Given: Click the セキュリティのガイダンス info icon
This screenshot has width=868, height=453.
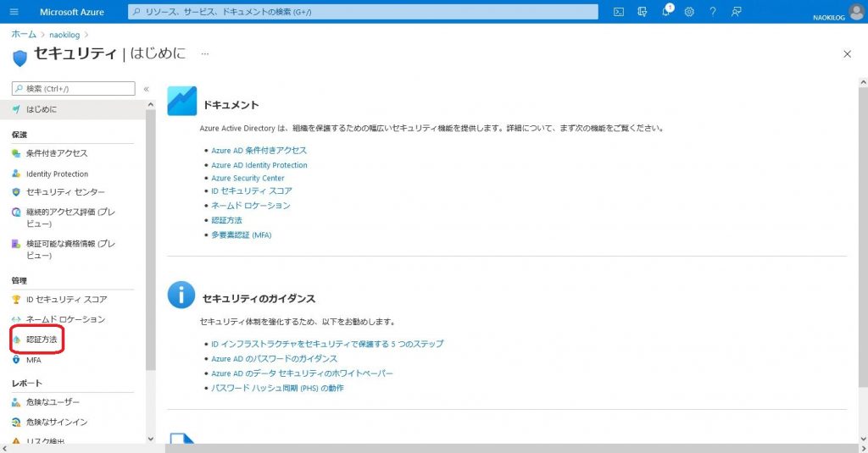Looking at the screenshot, I should coord(181,295).
